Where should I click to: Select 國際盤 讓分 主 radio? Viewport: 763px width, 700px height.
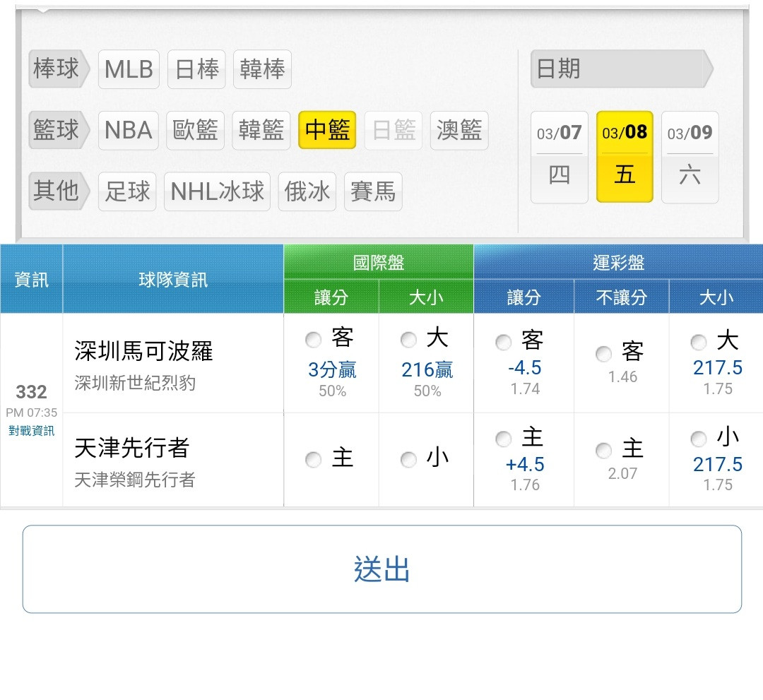coord(314,460)
